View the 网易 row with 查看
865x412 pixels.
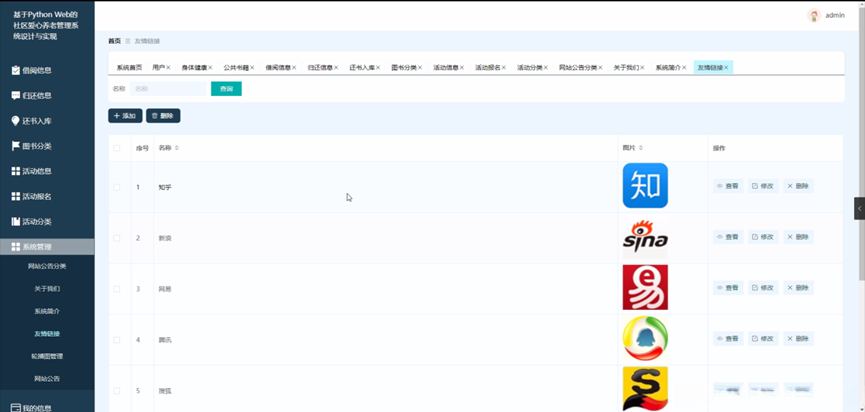728,288
